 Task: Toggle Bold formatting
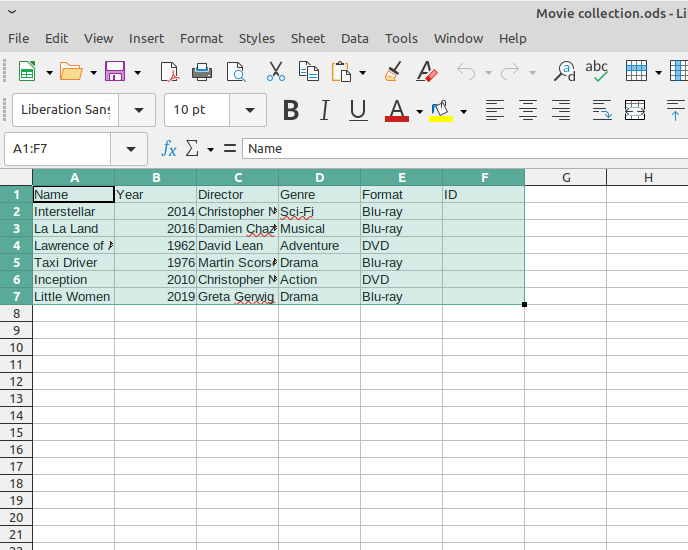click(x=291, y=110)
